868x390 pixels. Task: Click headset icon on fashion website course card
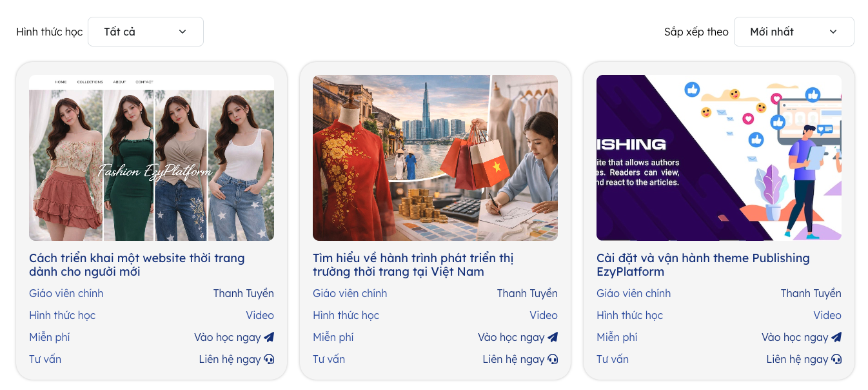269,359
